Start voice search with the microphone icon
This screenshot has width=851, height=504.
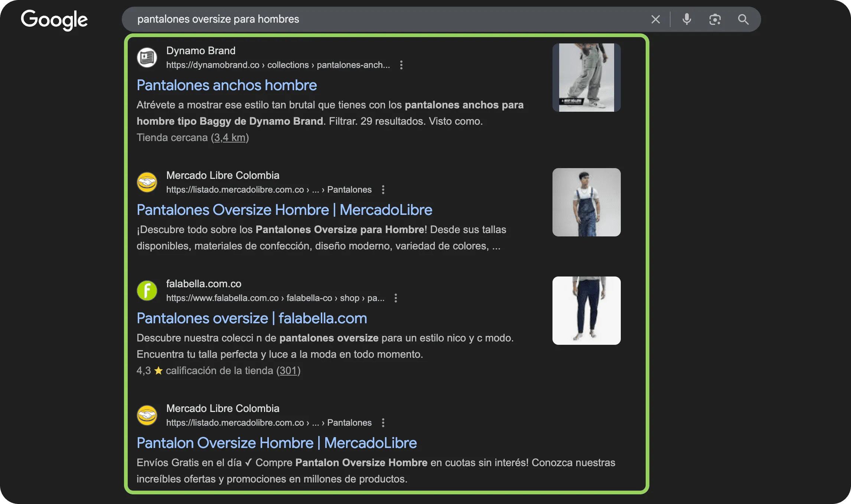point(687,19)
